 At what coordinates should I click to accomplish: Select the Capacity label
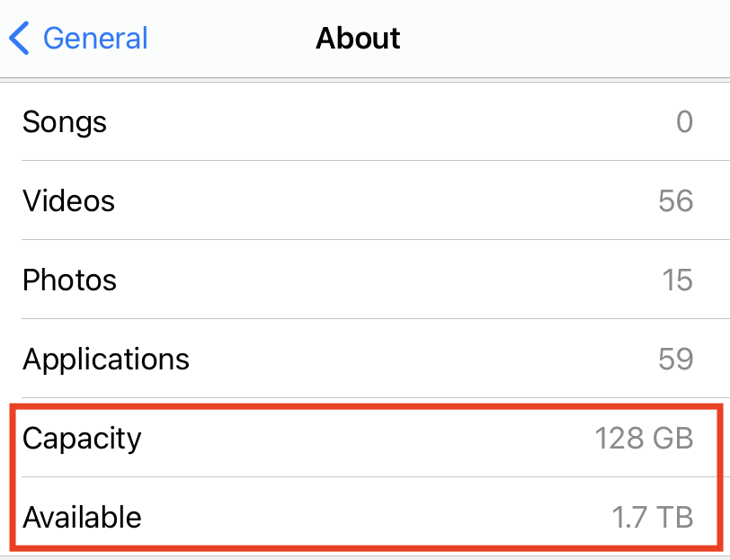pos(82,438)
